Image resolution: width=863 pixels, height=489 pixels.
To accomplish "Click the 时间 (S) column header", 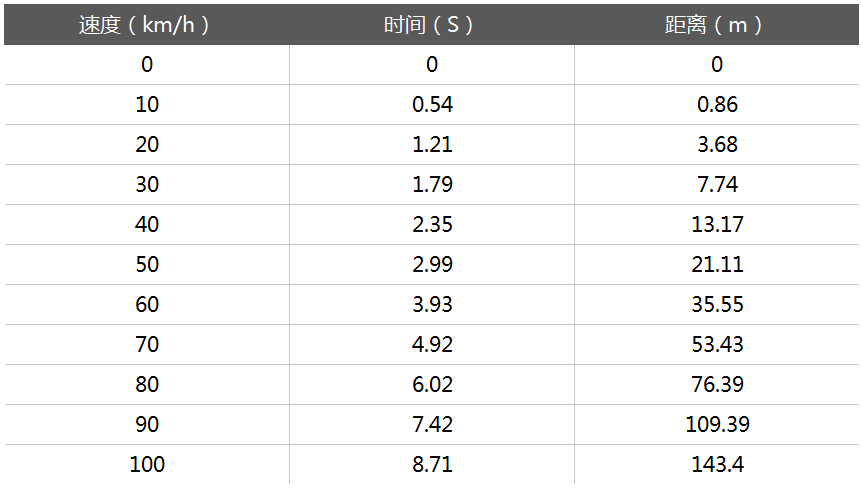I will [x=431, y=25].
